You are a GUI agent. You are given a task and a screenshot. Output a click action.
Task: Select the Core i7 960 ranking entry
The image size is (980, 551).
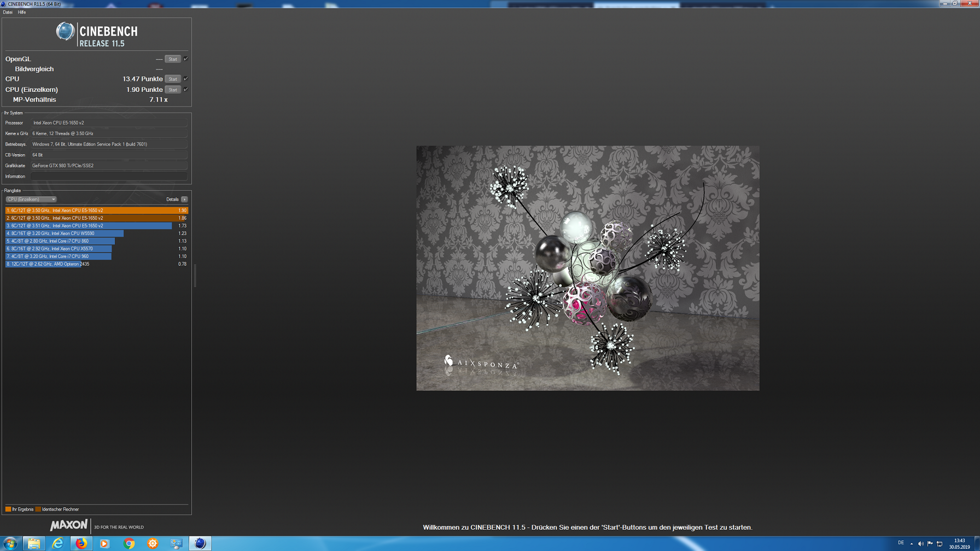96,256
